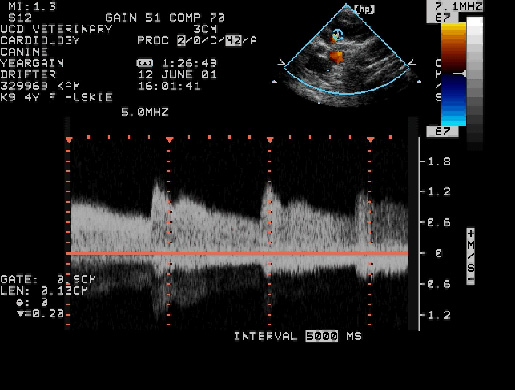
Task: Click the 2D sector image thumbnail
Action: [x=347, y=55]
